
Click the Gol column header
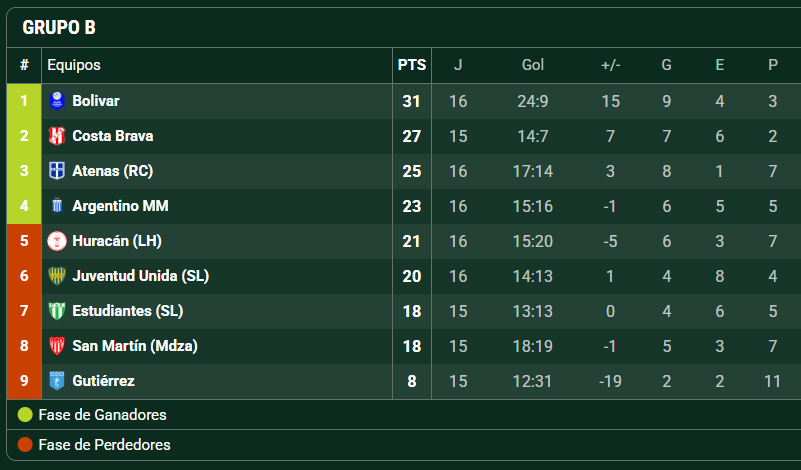point(532,65)
